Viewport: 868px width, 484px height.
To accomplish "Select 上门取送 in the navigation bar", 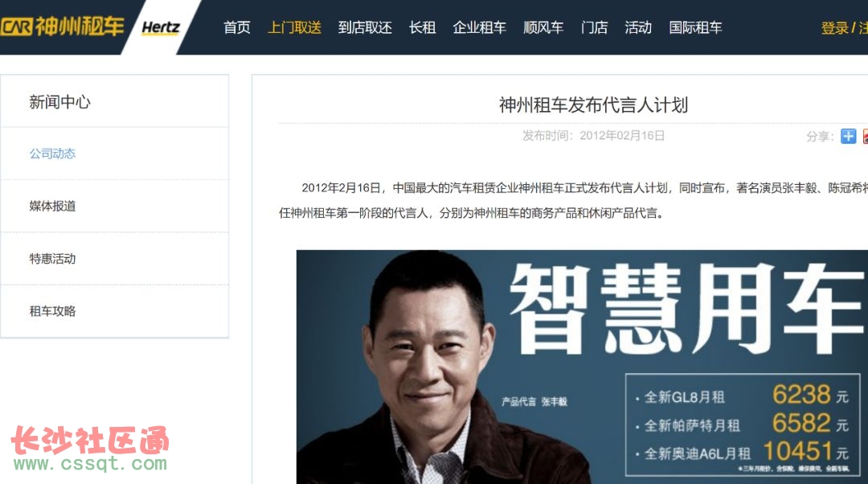I will tap(294, 27).
